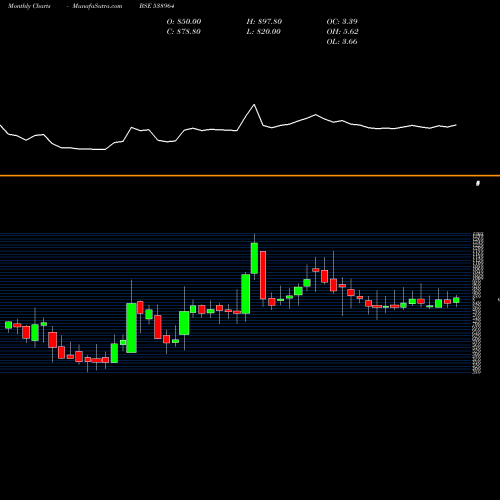Click the 'BSE 538964' symbol label

157,6
